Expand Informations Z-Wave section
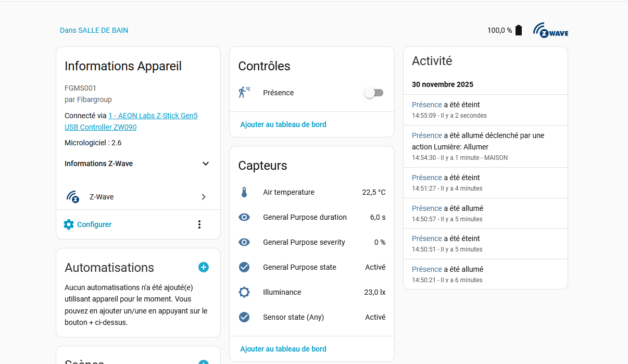Screen dimensions: 628x364 point(205,164)
